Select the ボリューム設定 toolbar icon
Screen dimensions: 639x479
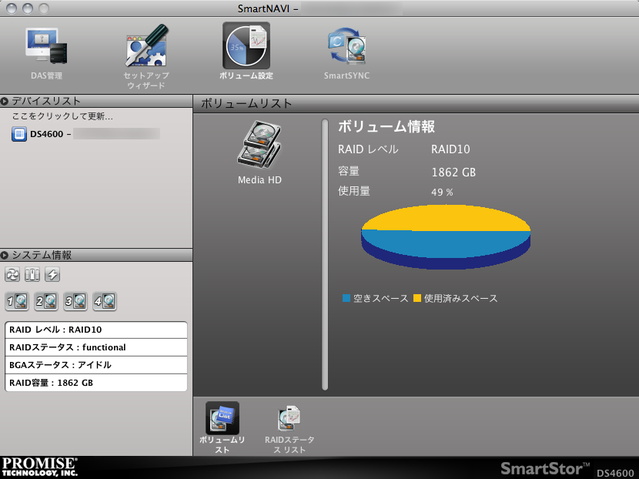point(246,51)
